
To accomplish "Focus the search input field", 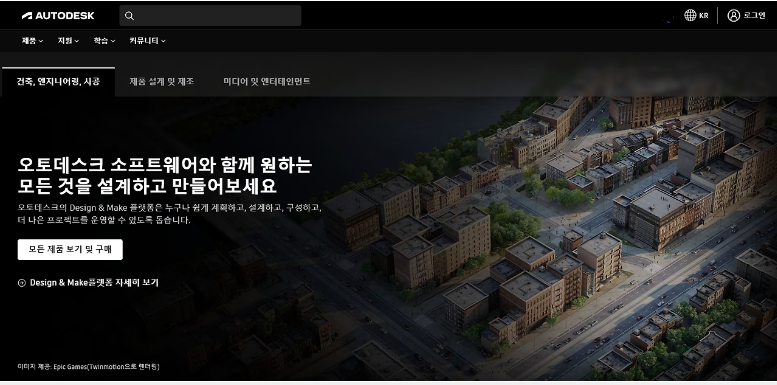I will coord(210,16).
